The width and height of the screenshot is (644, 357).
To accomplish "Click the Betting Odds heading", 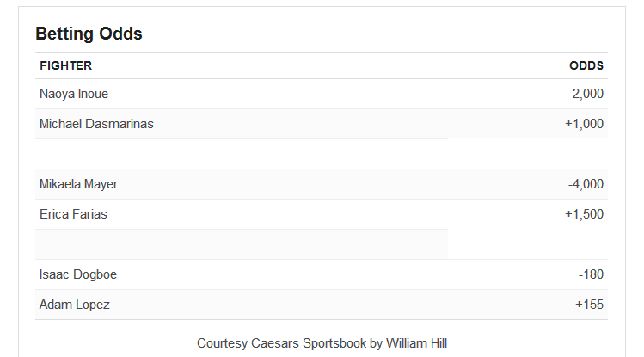I will [x=89, y=34].
